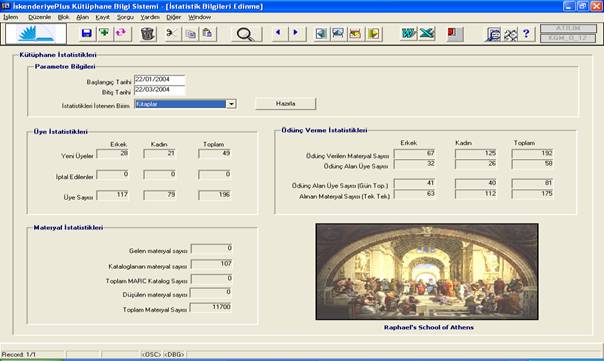The width and height of the screenshot is (604, 361).
Task: Expand the İstatistikleri İstenen Birim dropdown arrow
Action: coord(231,104)
